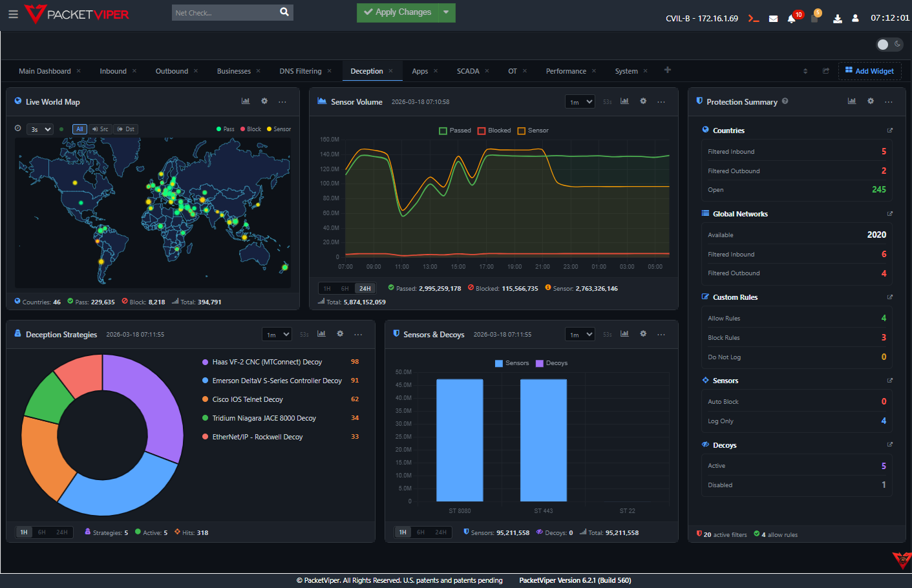Viewport: 912px width, 588px height.
Task: Toggle Blocked series in Sensor Volume legend
Action: 494,131
